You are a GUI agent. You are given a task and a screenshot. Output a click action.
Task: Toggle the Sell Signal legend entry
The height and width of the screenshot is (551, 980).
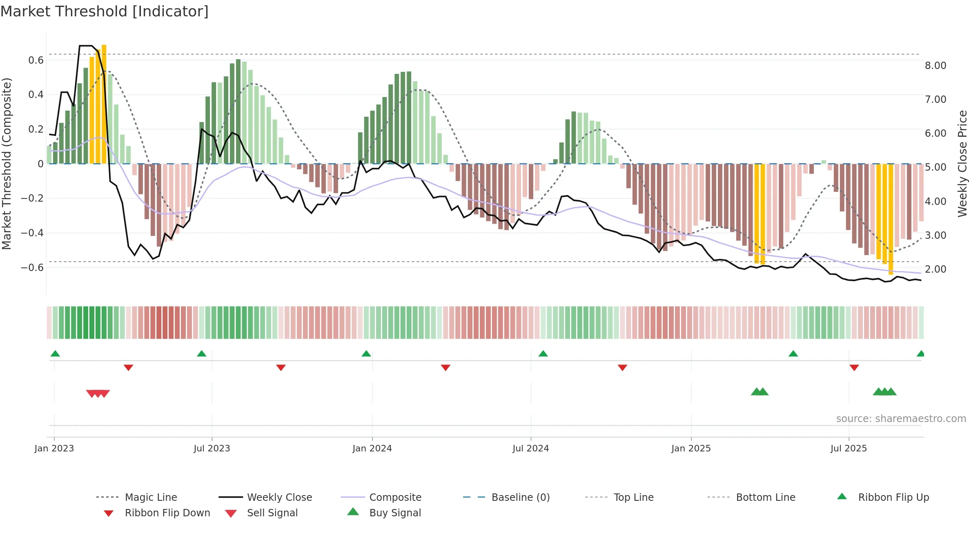click(261, 513)
